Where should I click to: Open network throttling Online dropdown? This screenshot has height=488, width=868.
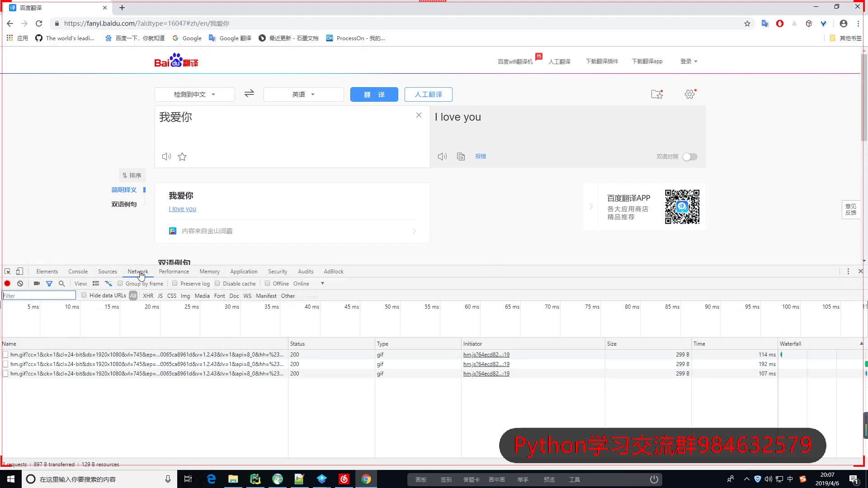[309, 283]
